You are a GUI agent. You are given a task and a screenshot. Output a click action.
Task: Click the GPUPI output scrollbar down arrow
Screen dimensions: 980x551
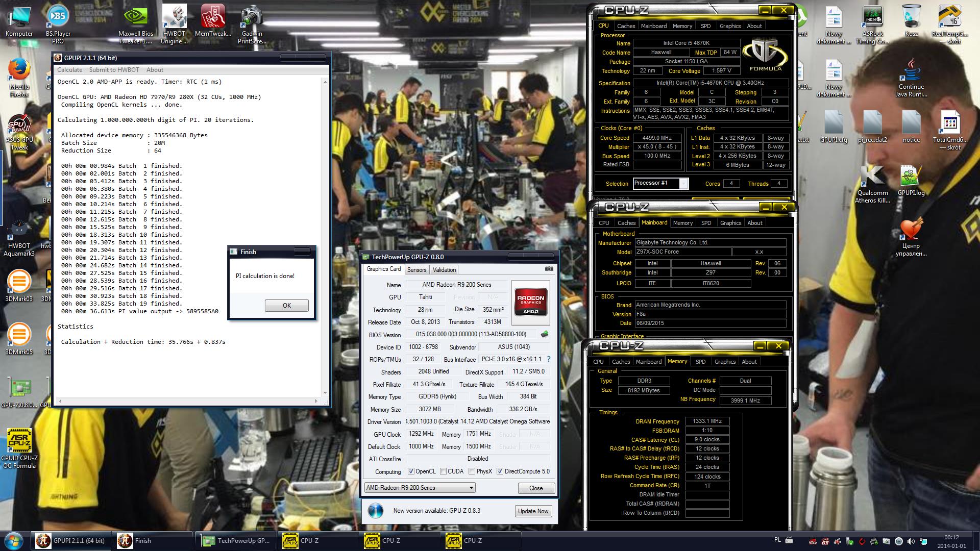tap(325, 393)
